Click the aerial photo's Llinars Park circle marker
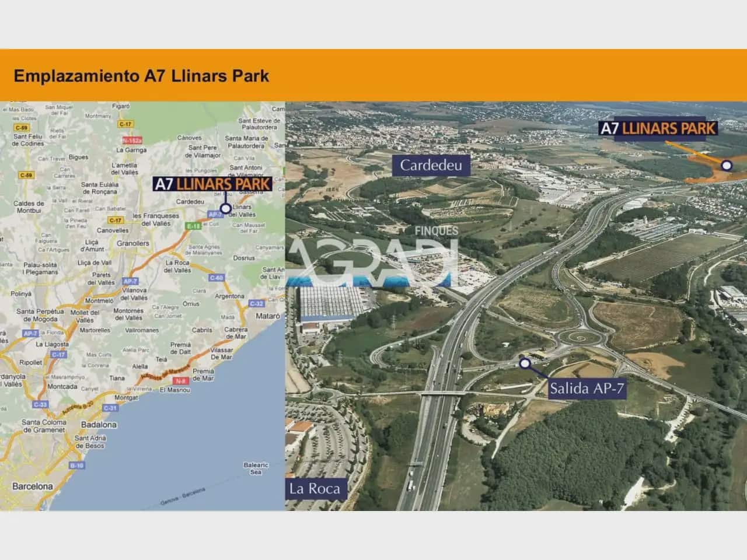 point(727,166)
